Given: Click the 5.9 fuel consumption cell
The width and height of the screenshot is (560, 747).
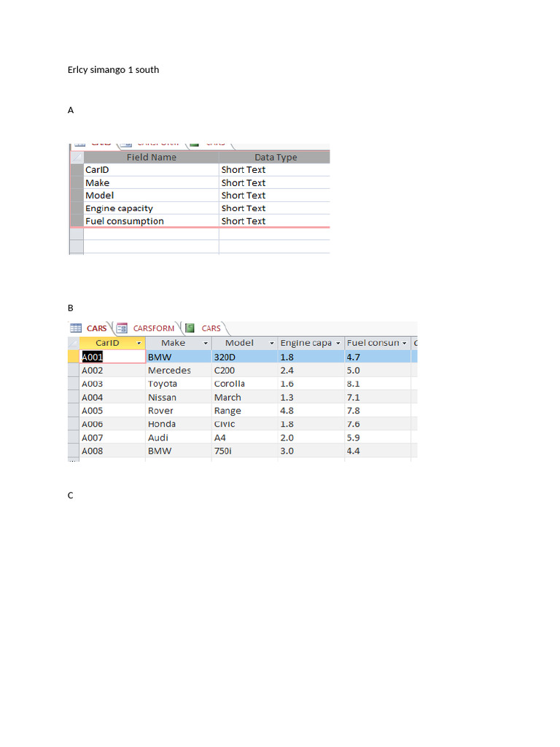Looking at the screenshot, I should (378, 438).
